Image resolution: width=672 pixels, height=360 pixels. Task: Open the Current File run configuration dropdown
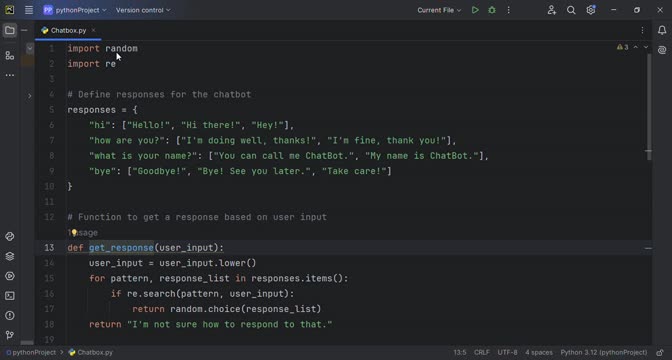click(439, 10)
